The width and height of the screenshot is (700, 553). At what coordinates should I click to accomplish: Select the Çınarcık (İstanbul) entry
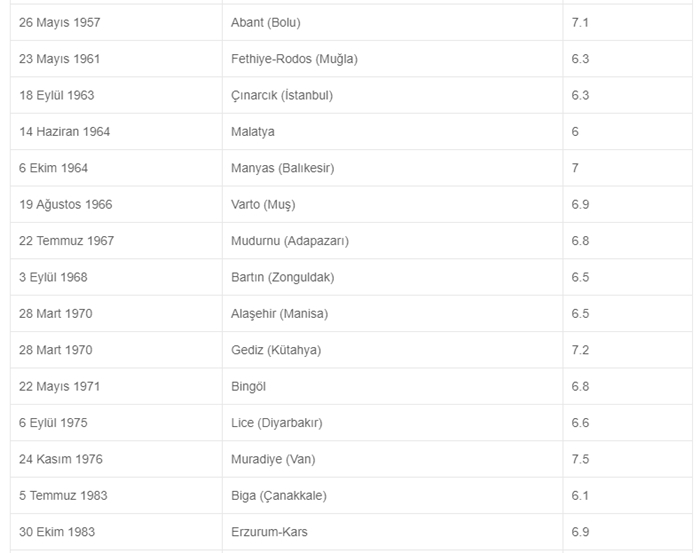282,95
